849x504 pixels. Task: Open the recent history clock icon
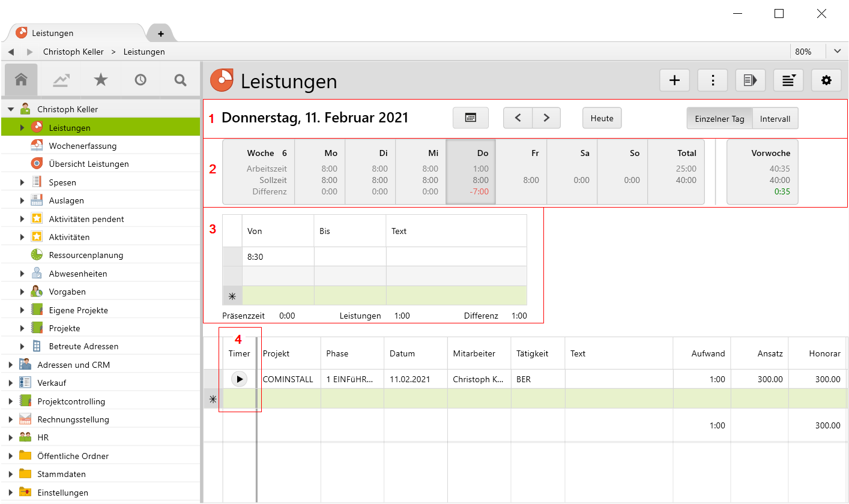click(140, 80)
